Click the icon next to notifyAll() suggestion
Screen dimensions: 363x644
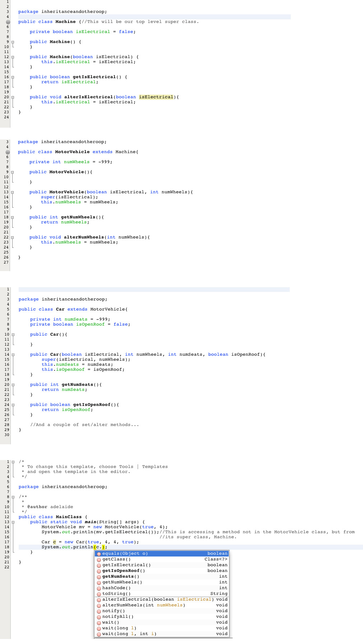[99, 617]
